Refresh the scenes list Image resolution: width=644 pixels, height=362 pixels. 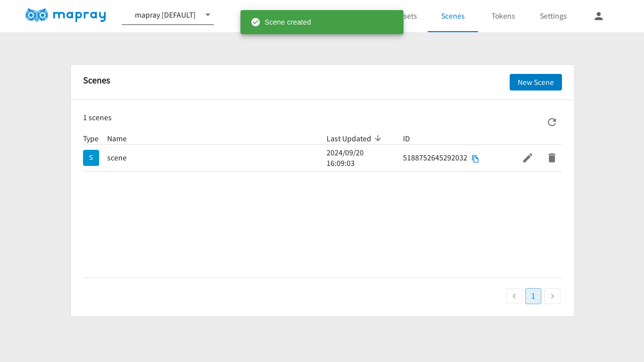click(x=551, y=122)
